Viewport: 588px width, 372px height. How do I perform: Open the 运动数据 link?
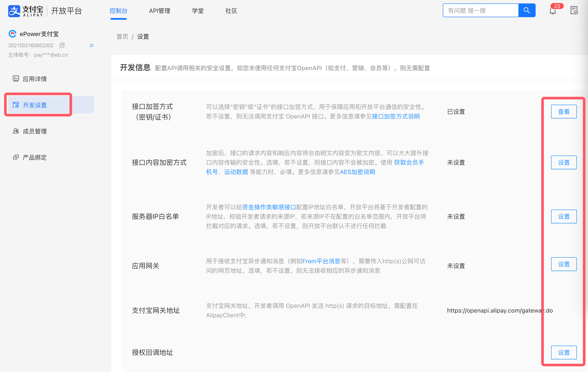(x=236, y=172)
